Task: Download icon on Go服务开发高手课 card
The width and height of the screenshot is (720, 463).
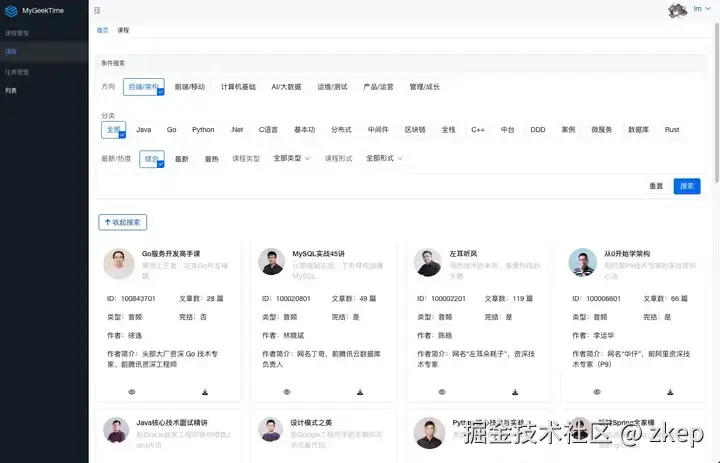Action: pos(205,392)
